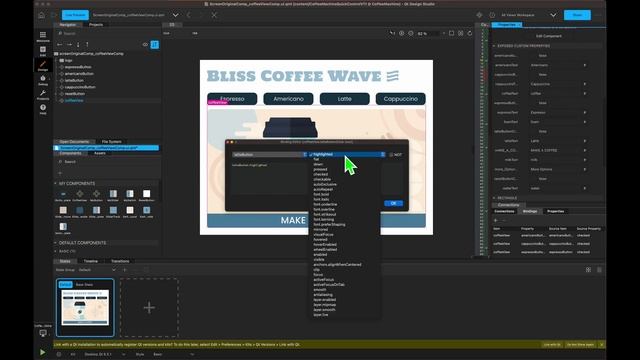Switch to the Transitions tab
The height and width of the screenshot is (360, 640).
[120, 261]
